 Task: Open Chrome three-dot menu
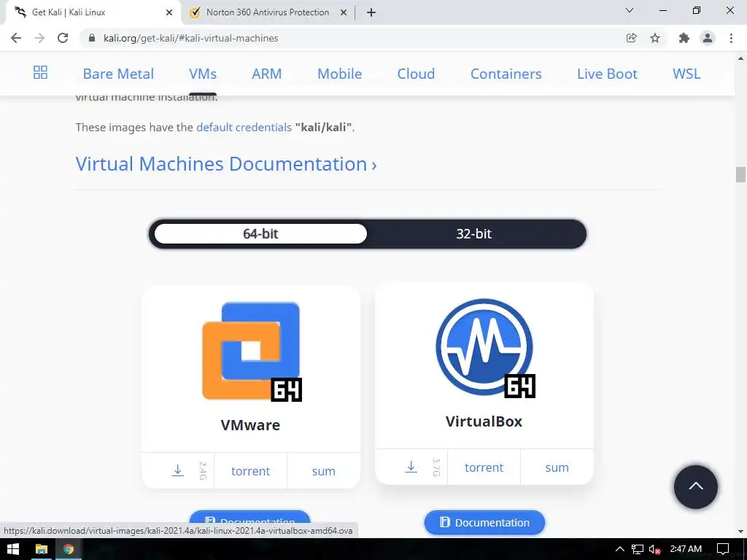[731, 38]
